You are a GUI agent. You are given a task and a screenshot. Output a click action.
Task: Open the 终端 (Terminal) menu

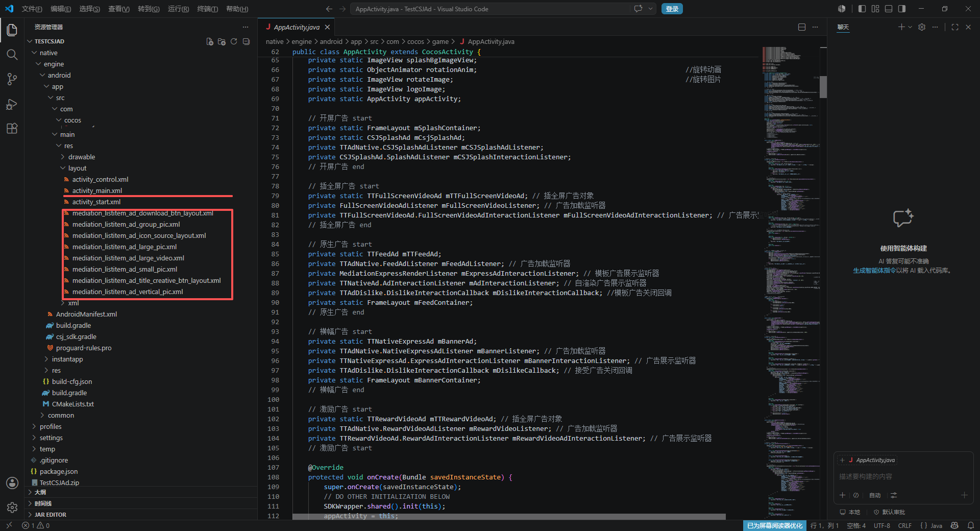[208, 9]
